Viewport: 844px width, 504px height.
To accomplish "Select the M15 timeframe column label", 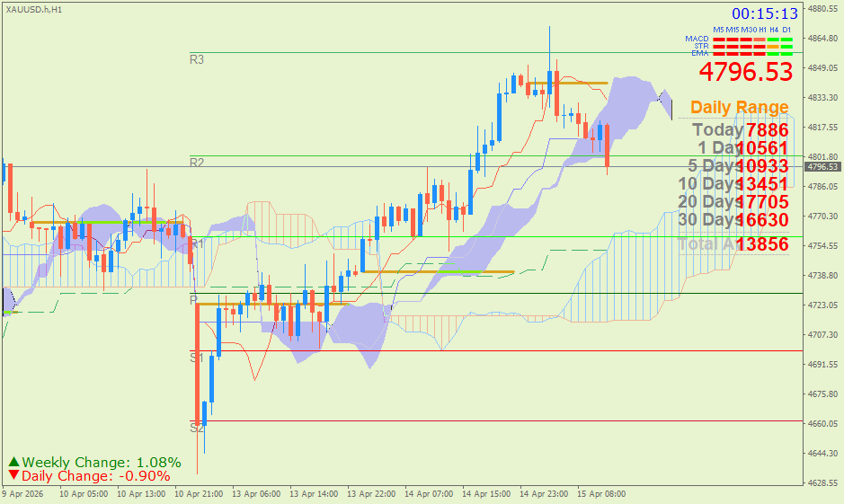I will (733, 30).
